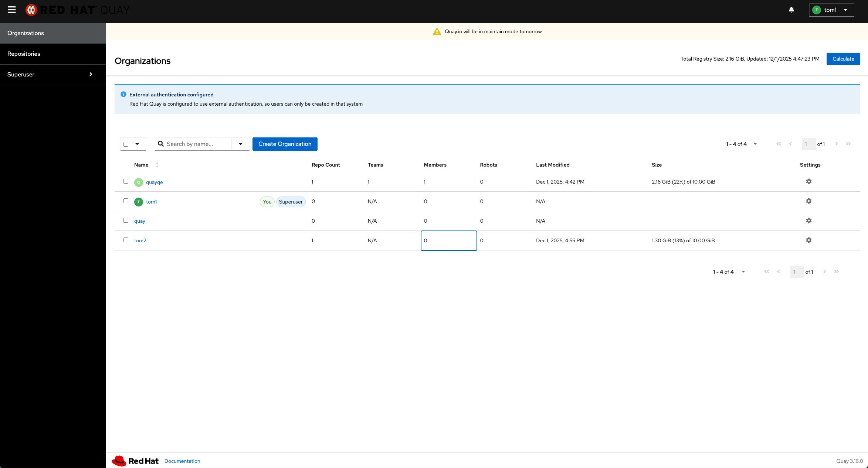
Task: Go to Repositories in sidebar
Action: 24,54
